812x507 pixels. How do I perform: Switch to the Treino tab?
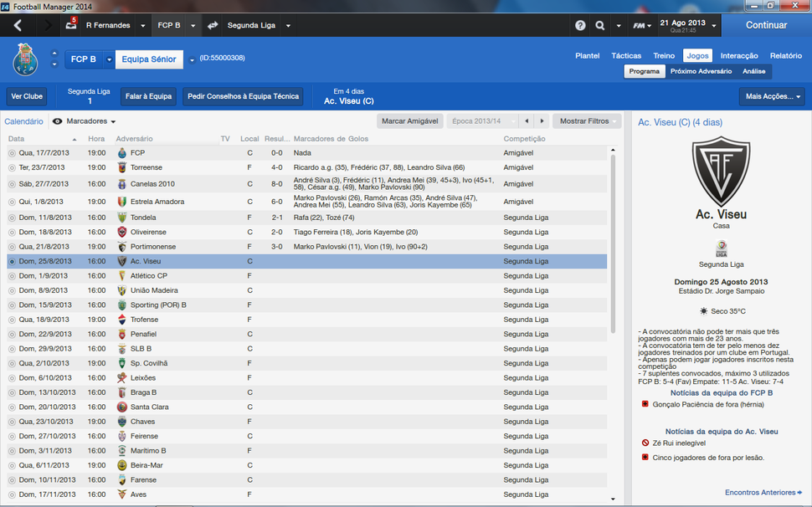[x=664, y=56]
